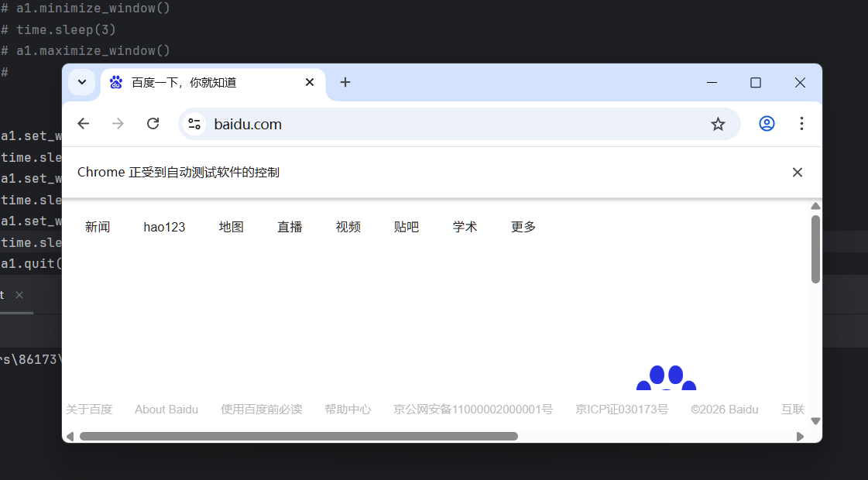Open the 视频 link
The width and height of the screenshot is (868, 480).
pyautogui.click(x=348, y=227)
